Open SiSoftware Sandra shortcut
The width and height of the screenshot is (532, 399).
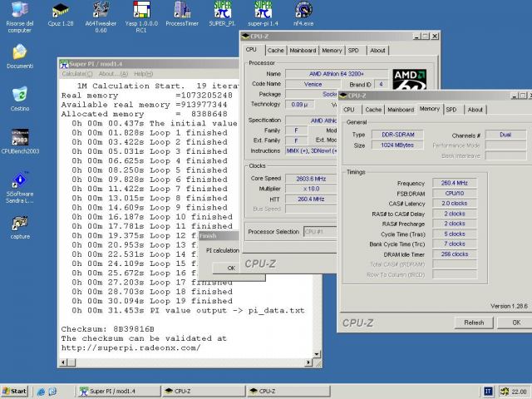click(20, 187)
